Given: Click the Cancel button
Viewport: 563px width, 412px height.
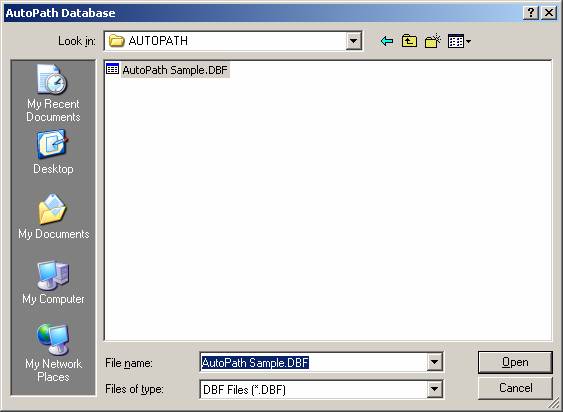Looking at the screenshot, I should click(515, 388).
